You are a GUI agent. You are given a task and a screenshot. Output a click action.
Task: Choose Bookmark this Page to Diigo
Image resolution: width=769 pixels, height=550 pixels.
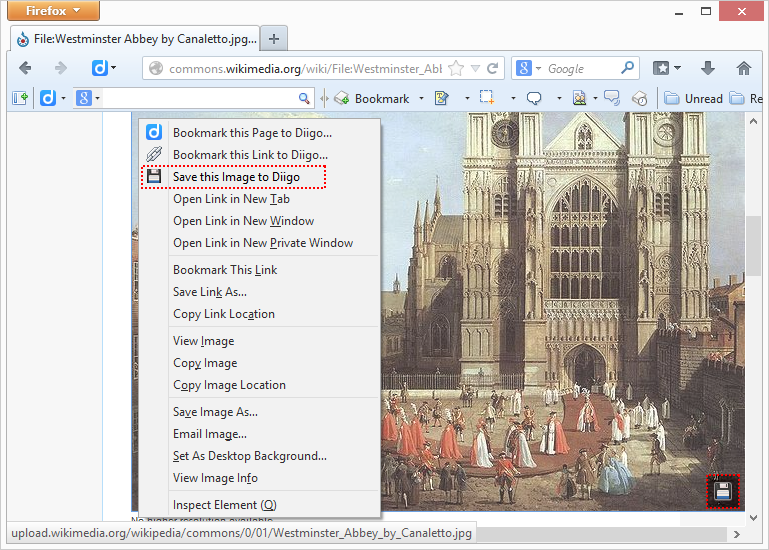click(x=259, y=132)
